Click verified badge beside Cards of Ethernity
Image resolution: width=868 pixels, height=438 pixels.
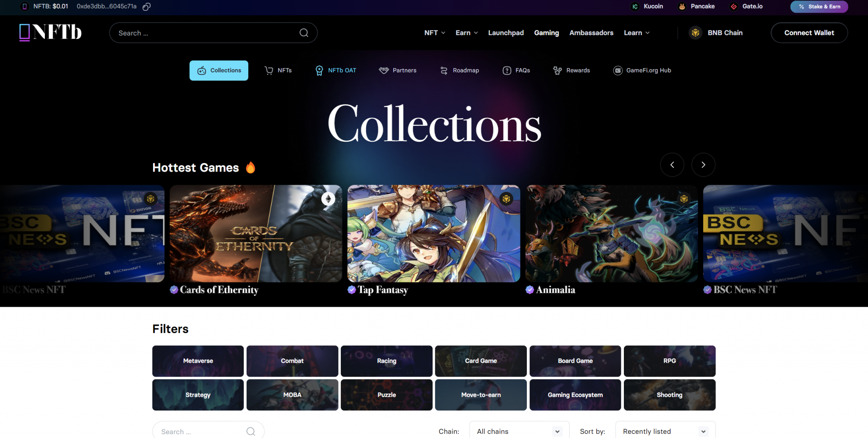click(174, 290)
